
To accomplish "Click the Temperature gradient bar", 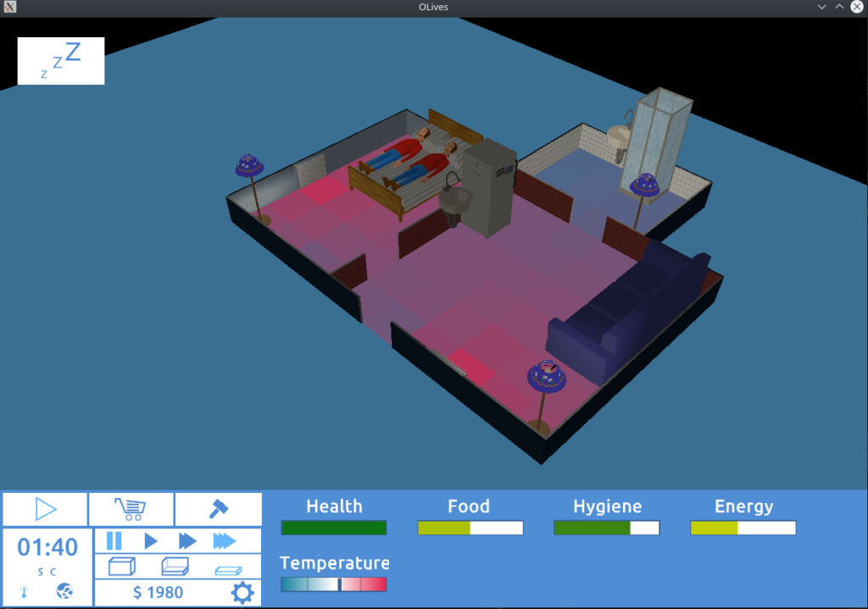I will click(x=334, y=584).
